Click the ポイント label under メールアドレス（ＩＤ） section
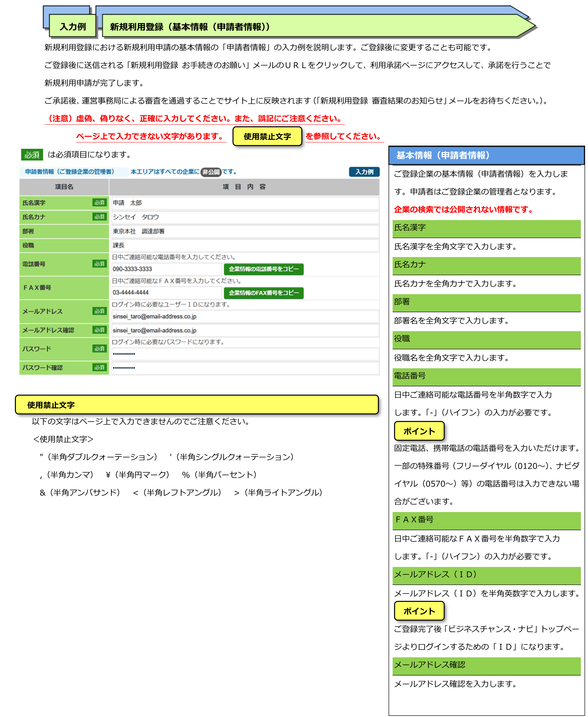 point(419,611)
